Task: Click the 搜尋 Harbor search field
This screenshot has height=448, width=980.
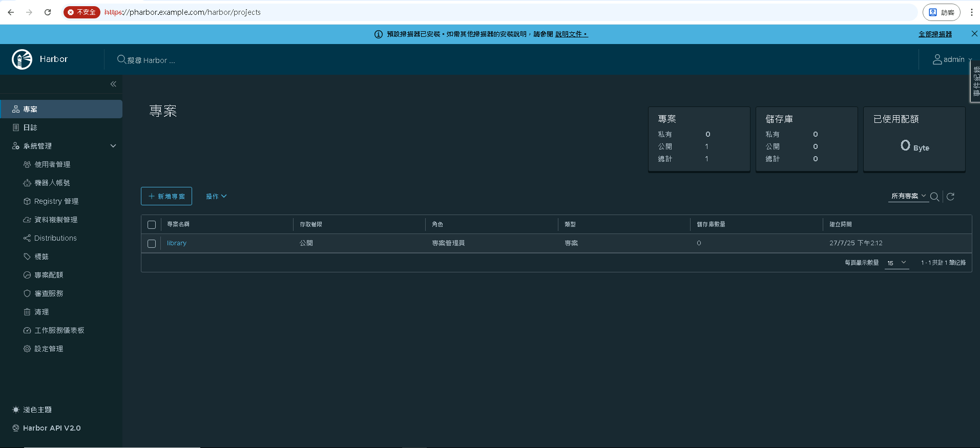Action: pyautogui.click(x=151, y=60)
